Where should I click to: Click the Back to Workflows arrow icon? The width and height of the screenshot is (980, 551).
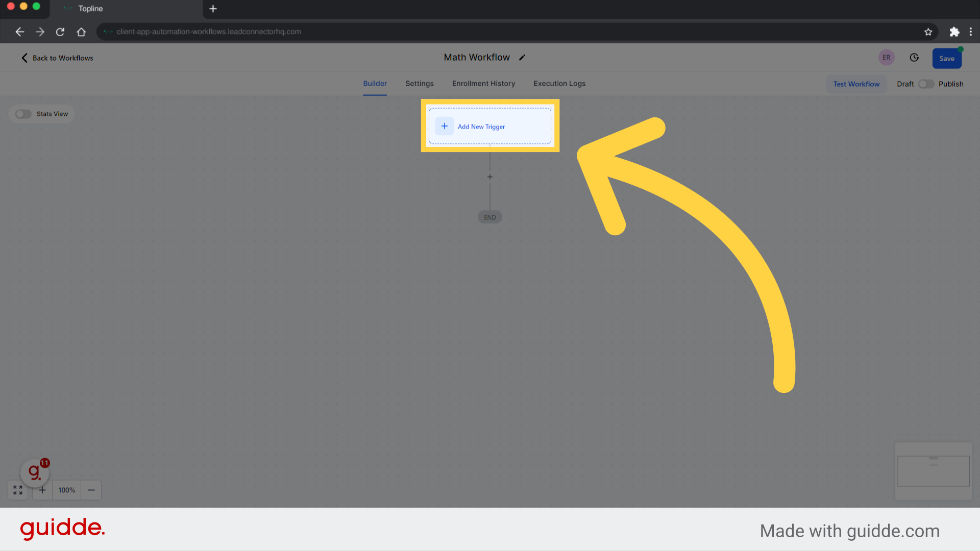coord(24,57)
